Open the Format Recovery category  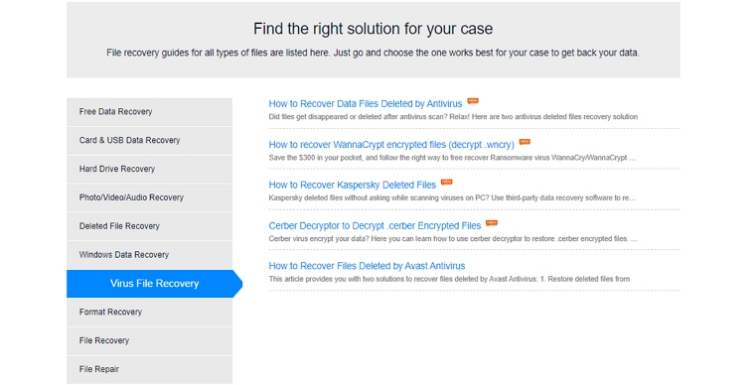point(149,312)
